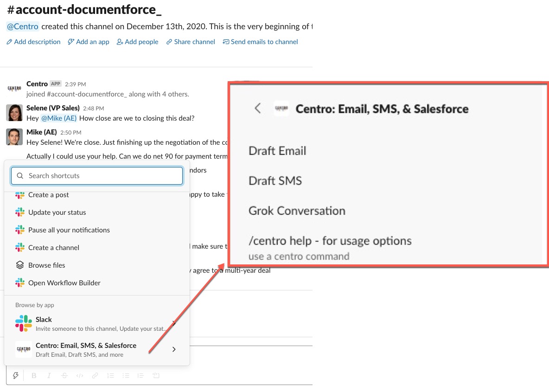Click the Centro logo in Browse by app
The width and height of the screenshot is (549, 392).
pos(24,349)
